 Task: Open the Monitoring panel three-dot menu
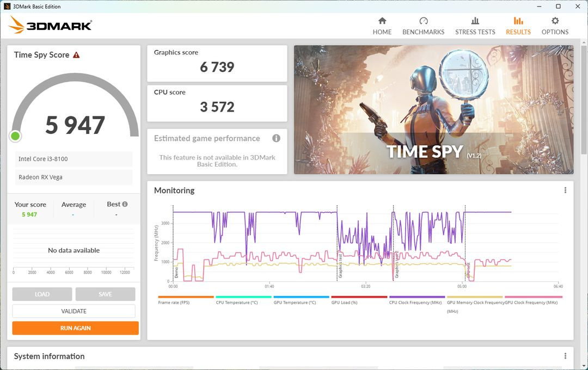pos(565,190)
